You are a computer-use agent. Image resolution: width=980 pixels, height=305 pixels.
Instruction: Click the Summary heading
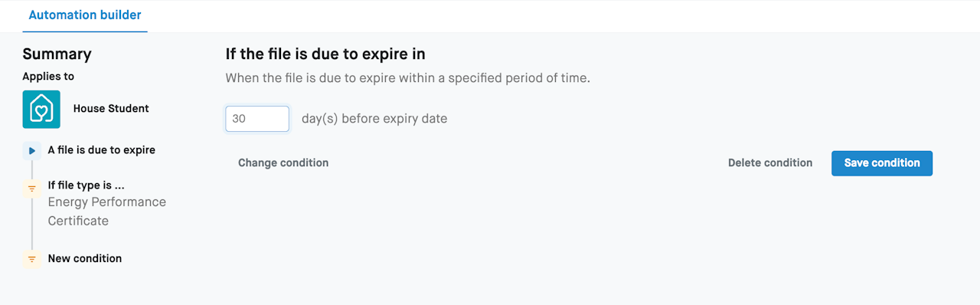click(x=57, y=54)
